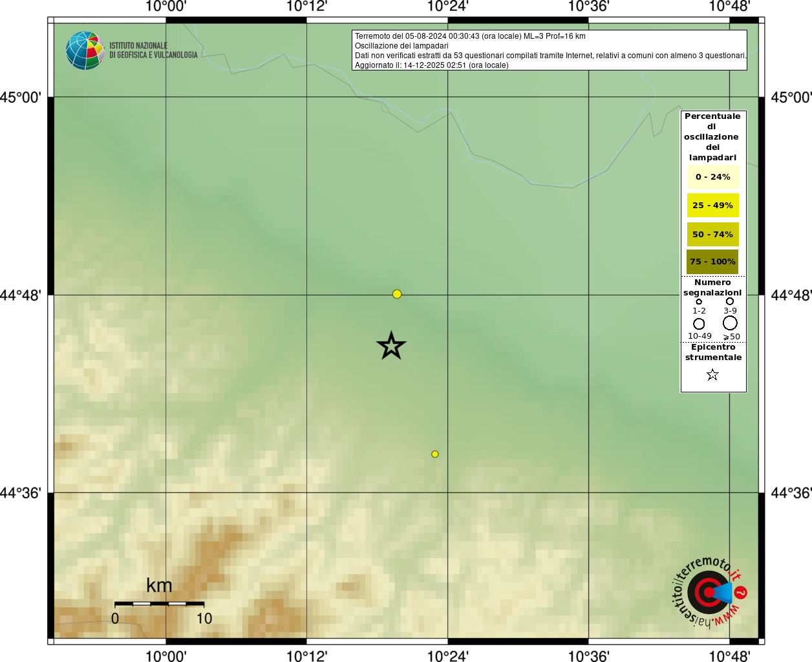Viewport: 812px width, 662px height.
Task: Click the legend circle for 1-2 reports
Action: click(699, 302)
